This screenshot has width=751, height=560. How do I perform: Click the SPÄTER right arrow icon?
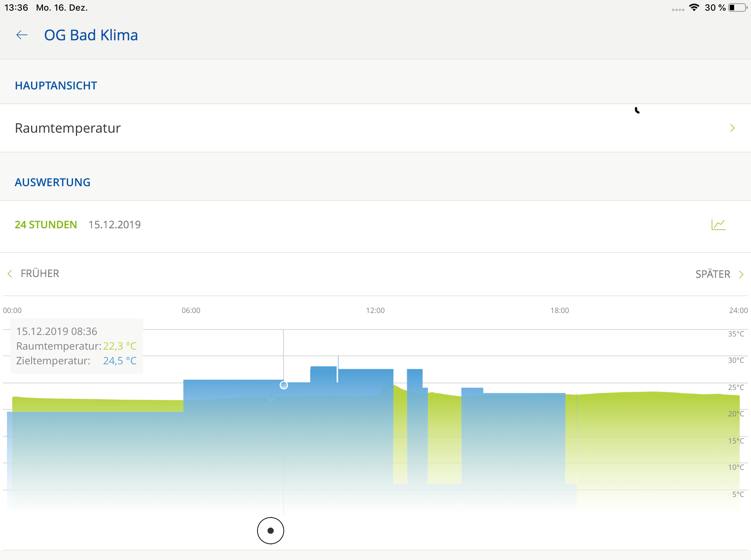tap(741, 275)
